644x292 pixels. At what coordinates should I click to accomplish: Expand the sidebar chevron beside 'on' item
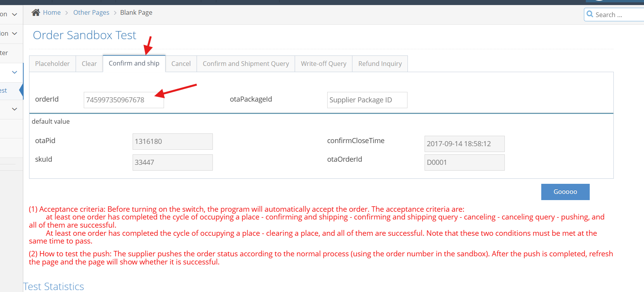tap(15, 14)
